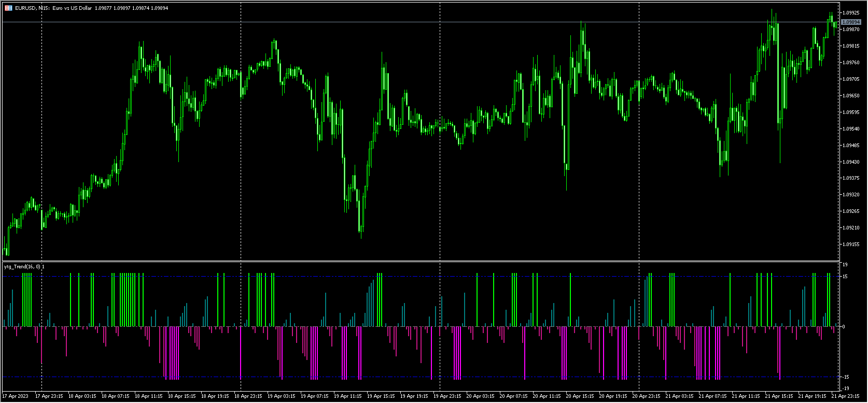This screenshot has height=403, width=868.
Task: Click the indicator scale value 19
Action: tap(845, 265)
